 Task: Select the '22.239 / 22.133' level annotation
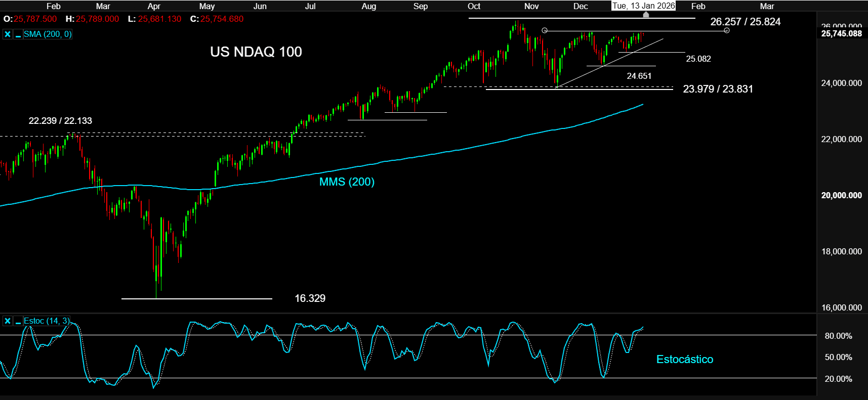[x=60, y=121]
